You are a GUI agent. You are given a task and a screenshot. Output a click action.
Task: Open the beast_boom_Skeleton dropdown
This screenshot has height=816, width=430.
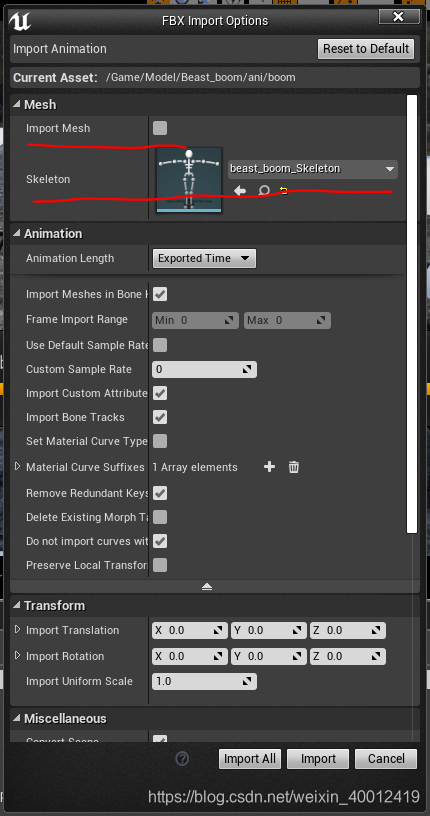(313, 169)
